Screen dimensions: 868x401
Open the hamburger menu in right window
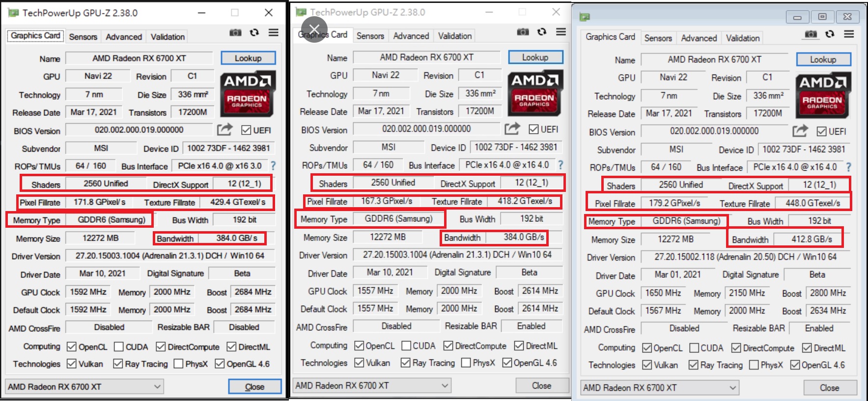pos(849,34)
